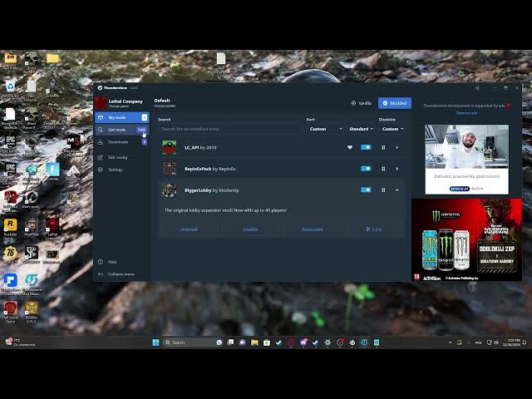Screen dimensions: 532x399
Task: Click the Edit config pencil icon
Action: pyautogui.click(x=101, y=156)
